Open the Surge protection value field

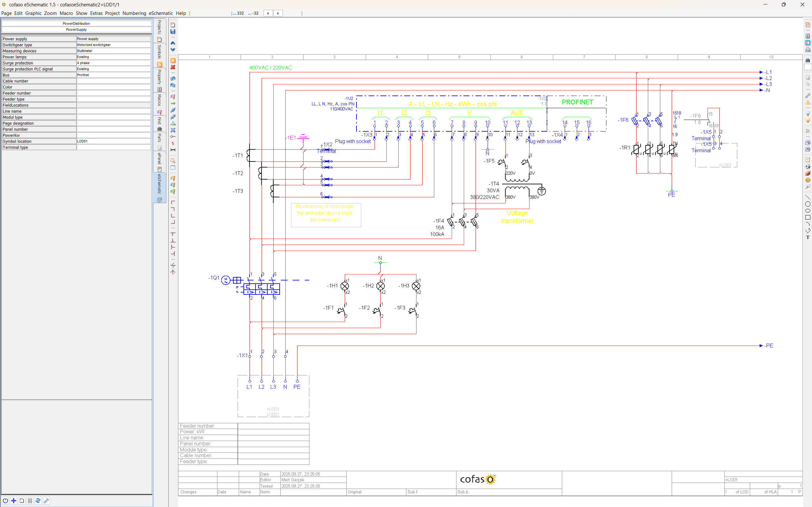click(x=113, y=63)
